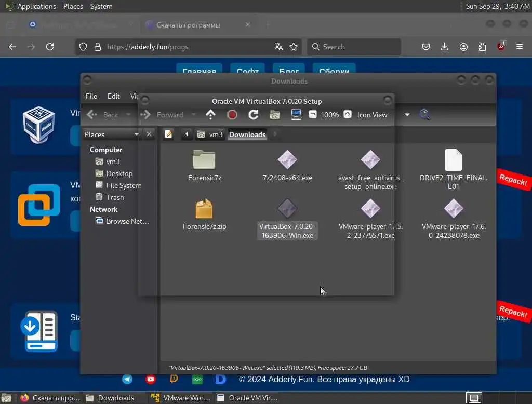Click the zoom in icon right of 100%

click(x=348, y=114)
